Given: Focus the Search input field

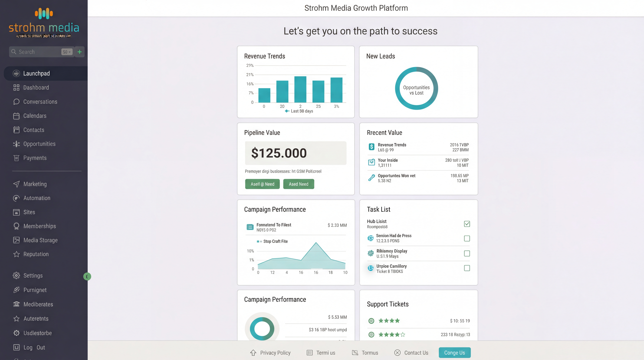Looking at the screenshot, I should pos(37,52).
